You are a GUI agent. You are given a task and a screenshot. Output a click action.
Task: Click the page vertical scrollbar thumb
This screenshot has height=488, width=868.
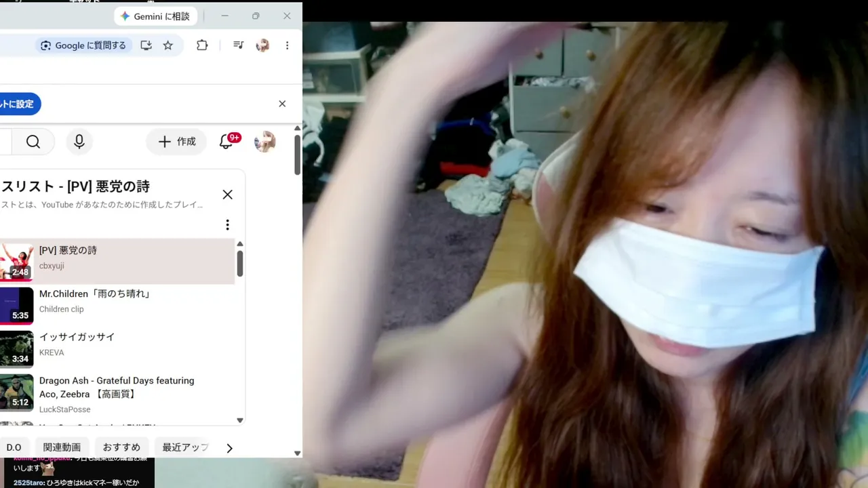point(297,155)
